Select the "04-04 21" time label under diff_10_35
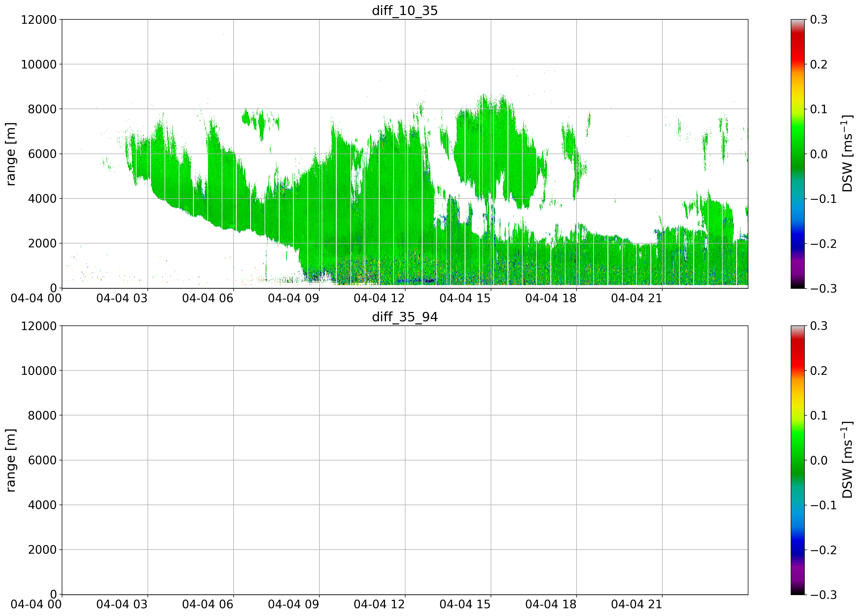Image resolution: width=860 pixels, height=616 pixels. 637,299
